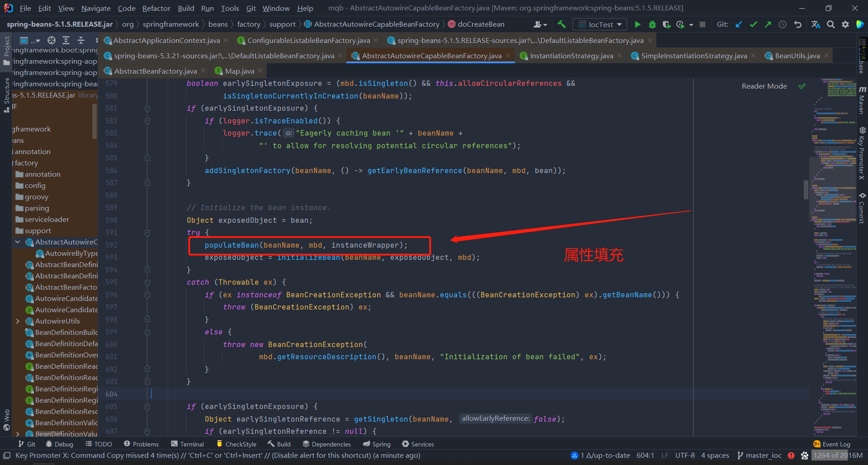The image size is (868, 465).
Task: Collapse the AbstractAutowireCapableBeanFactory tree node
Action: click(x=18, y=242)
